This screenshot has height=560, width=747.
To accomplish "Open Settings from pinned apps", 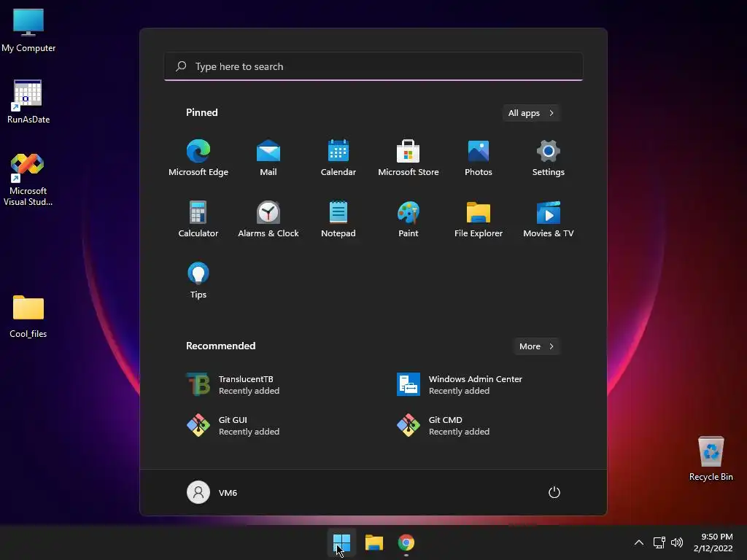I will (x=549, y=158).
